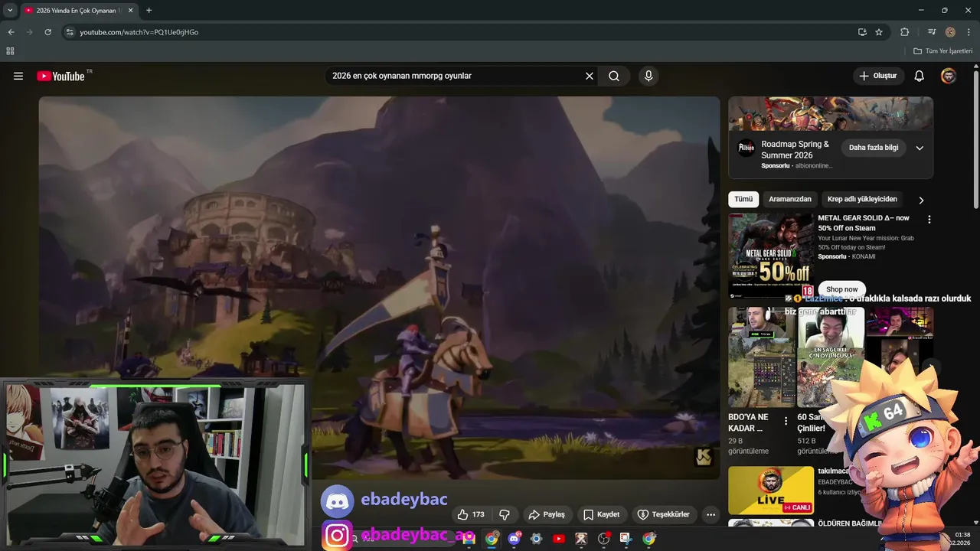Open the LIVE CANLI stream thumbnail

(x=771, y=491)
